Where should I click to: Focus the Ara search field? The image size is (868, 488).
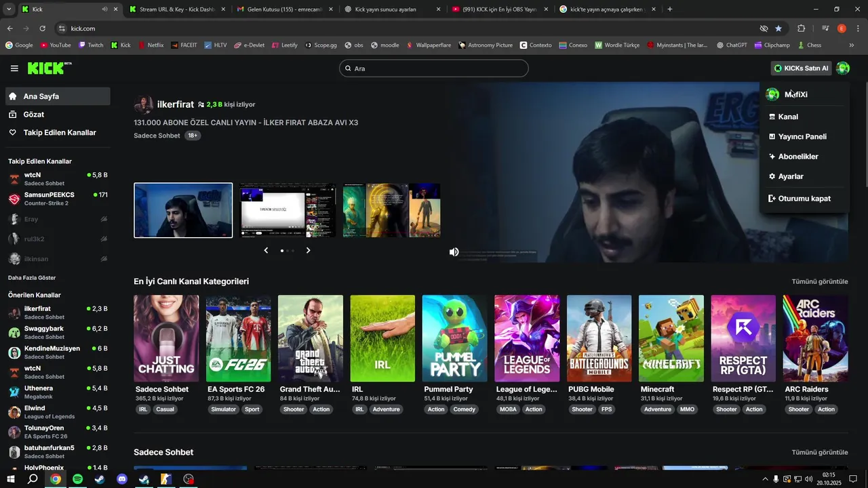coord(433,68)
